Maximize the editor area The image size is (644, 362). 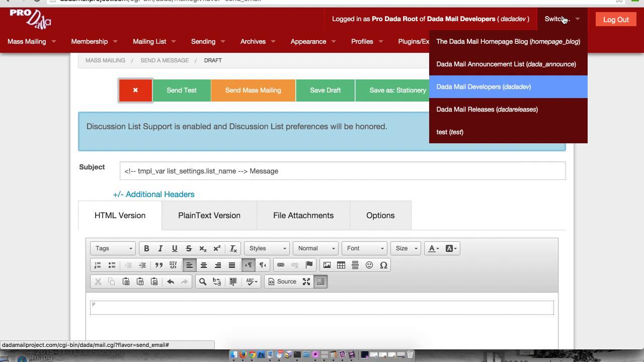[306, 282]
